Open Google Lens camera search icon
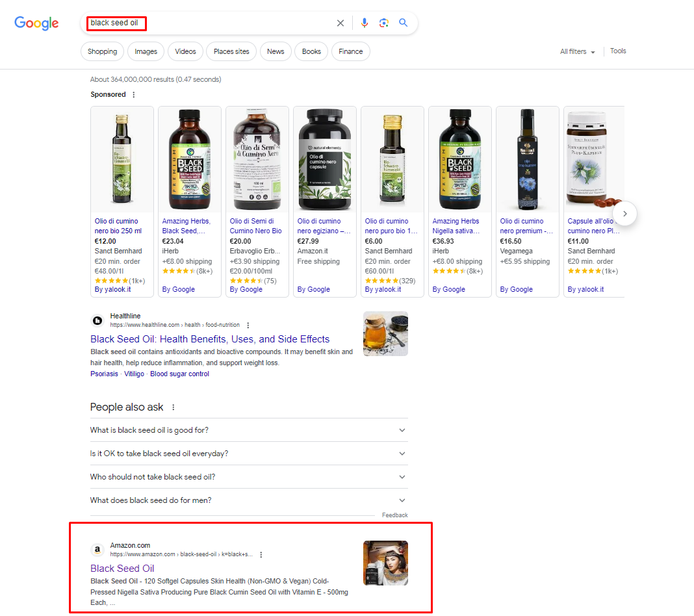The width and height of the screenshot is (694, 616). click(x=384, y=23)
